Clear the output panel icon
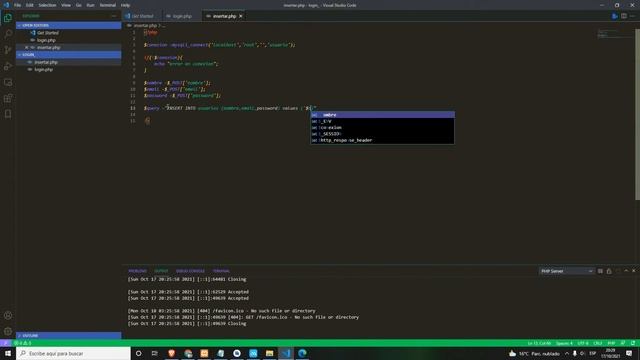Image resolution: width=640 pixels, height=360 pixels. [x=600, y=271]
